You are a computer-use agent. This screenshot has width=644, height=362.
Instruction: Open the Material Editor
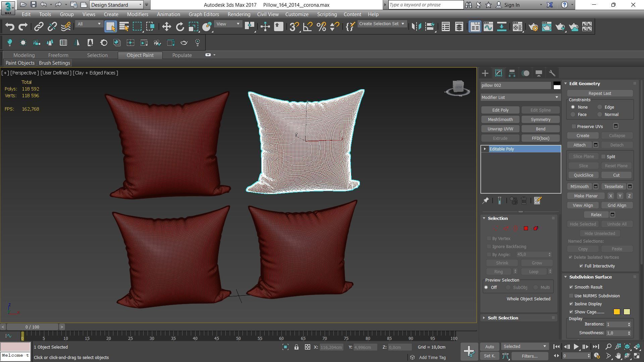(x=518, y=27)
